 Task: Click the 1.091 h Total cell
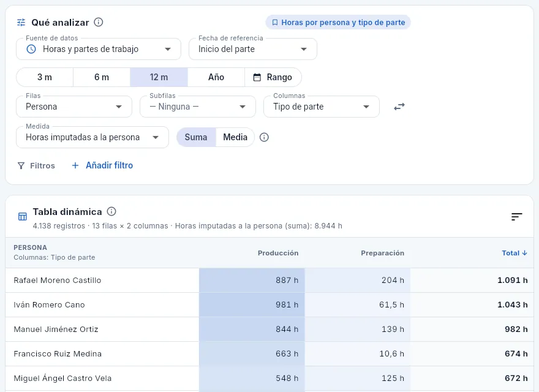coord(472,281)
